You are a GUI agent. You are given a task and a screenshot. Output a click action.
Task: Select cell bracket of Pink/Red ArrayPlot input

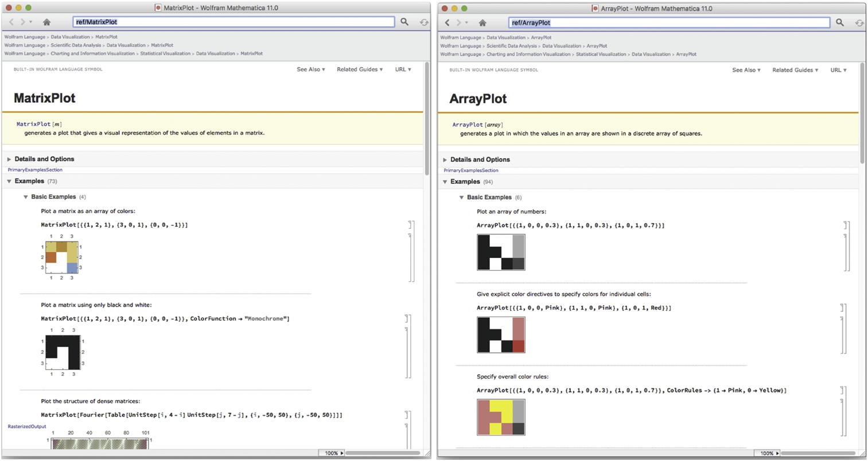point(842,308)
